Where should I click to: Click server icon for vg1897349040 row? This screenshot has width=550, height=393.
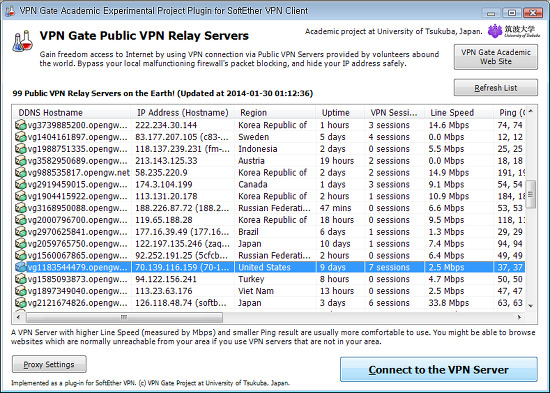(21, 291)
